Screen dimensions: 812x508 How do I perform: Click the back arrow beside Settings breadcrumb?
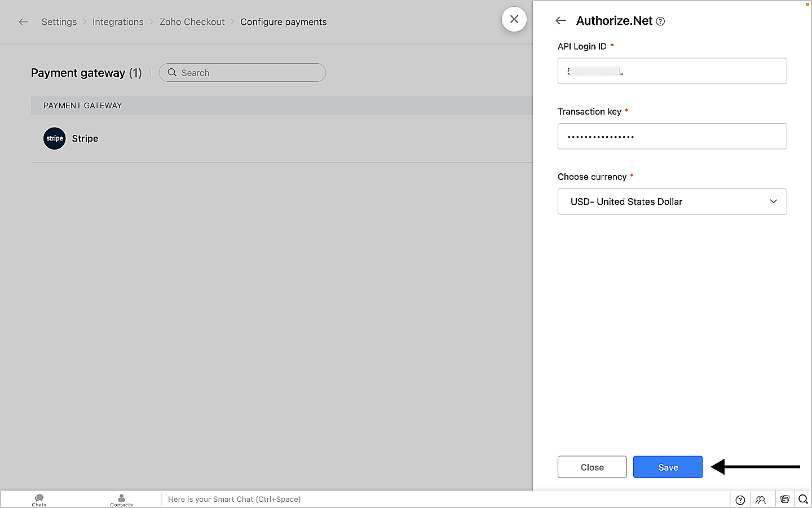tap(24, 22)
